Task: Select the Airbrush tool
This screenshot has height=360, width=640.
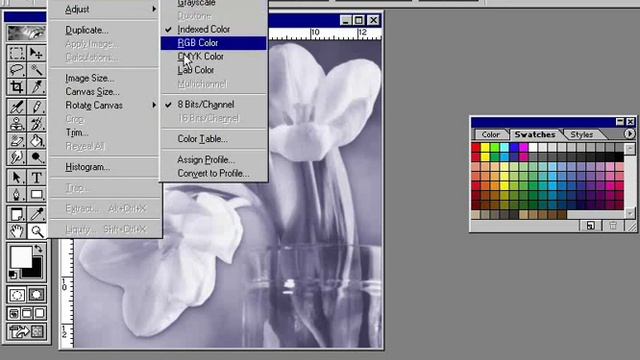Action: tap(17, 107)
